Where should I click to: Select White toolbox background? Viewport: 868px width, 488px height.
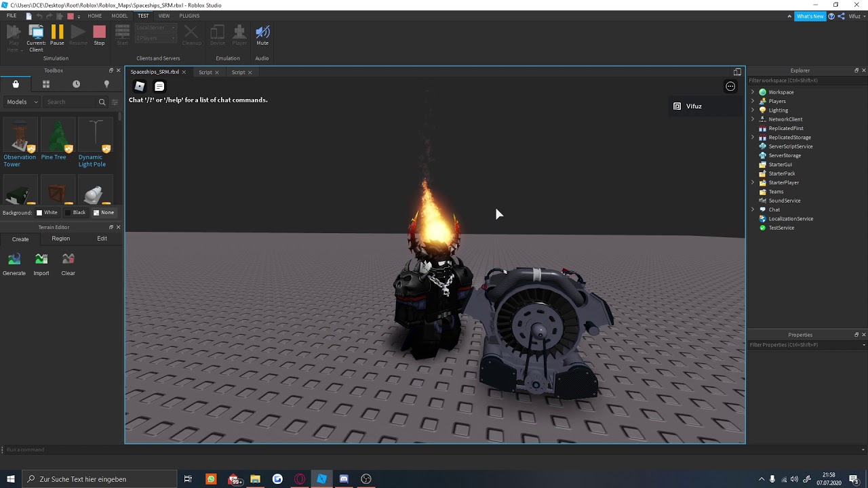pyautogui.click(x=47, y=213)
